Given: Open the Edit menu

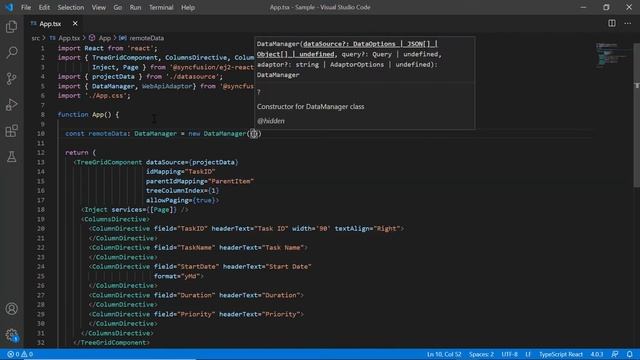Looking at the screenshot, I should [44, 7].
